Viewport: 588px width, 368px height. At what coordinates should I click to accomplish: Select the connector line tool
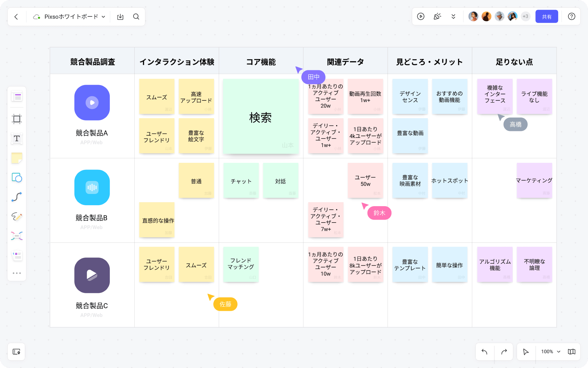coord(17,197)
